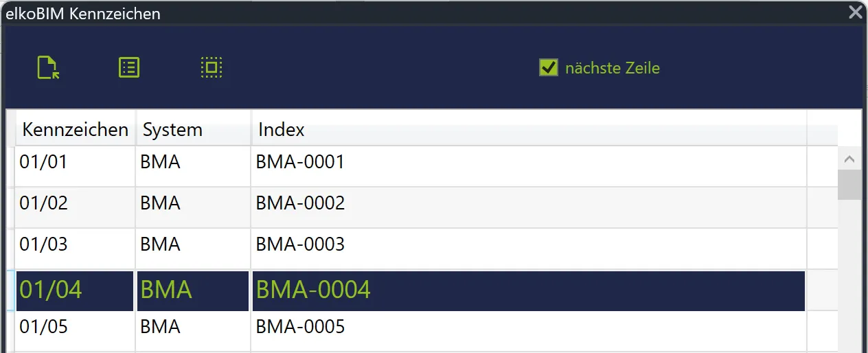Sort by the Kennzeichen column header
This screenshot has height=353, width=868.
76,129
